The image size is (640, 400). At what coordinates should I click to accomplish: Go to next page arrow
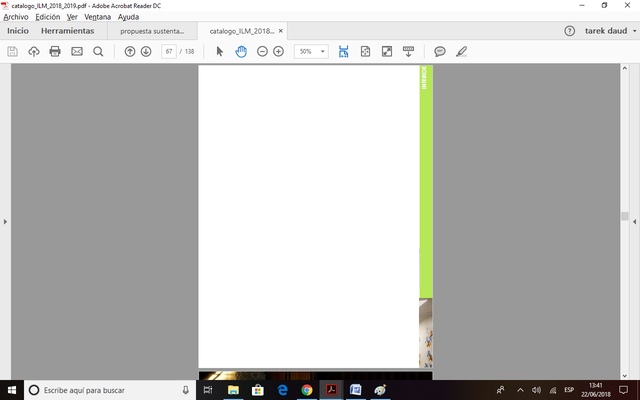click(x=146, y=51)
